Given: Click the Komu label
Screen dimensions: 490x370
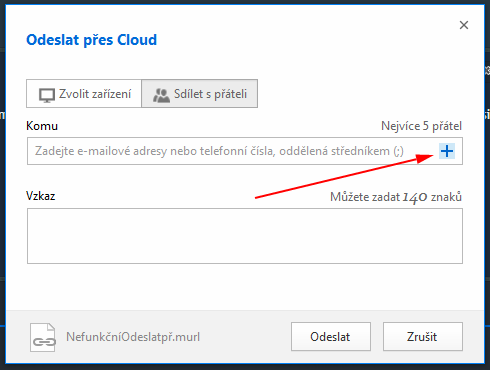Looking at the screenshot, I should pyautogui.click(x=42, y=126).
